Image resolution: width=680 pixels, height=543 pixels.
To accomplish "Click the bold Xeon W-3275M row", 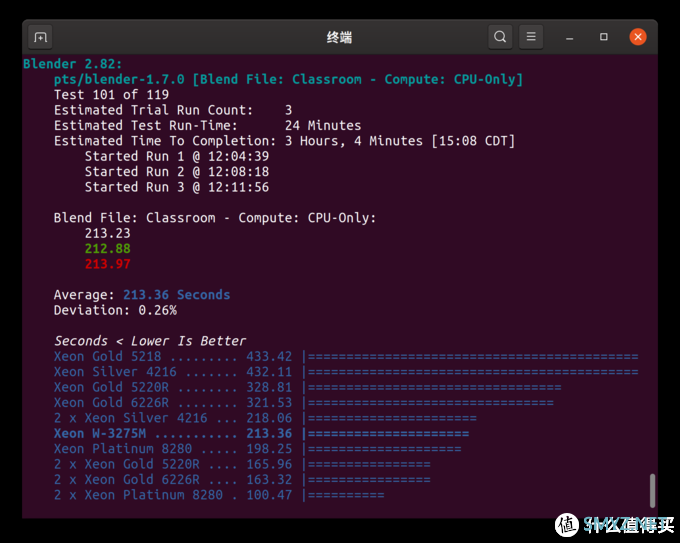I will (261, 434).
